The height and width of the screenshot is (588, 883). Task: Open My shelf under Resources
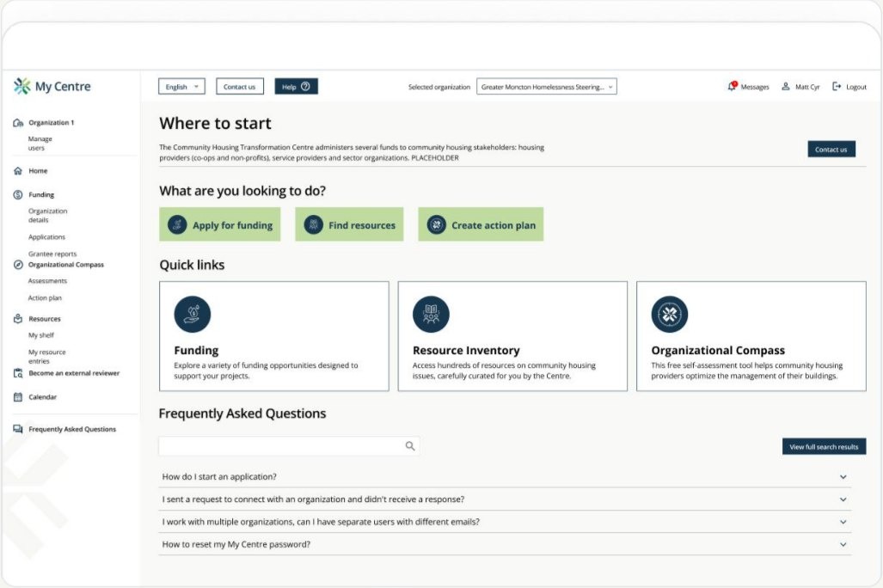tap(41, 335)
